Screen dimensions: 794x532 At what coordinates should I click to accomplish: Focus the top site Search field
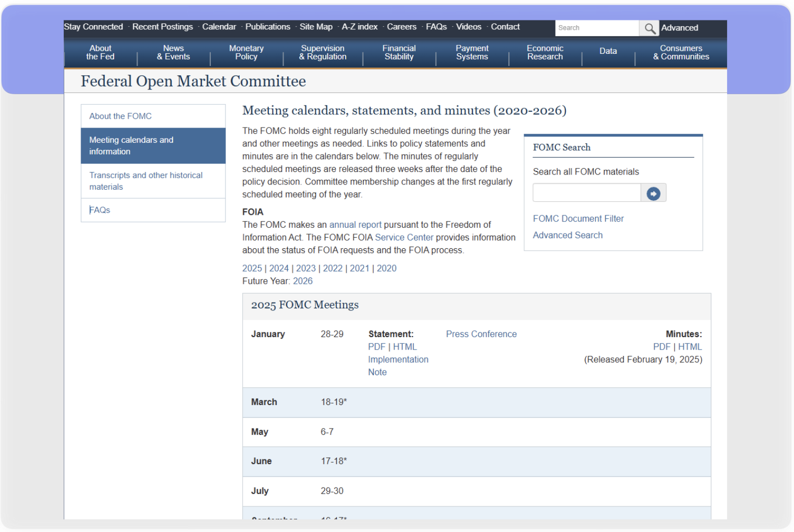tap(597, 28)
